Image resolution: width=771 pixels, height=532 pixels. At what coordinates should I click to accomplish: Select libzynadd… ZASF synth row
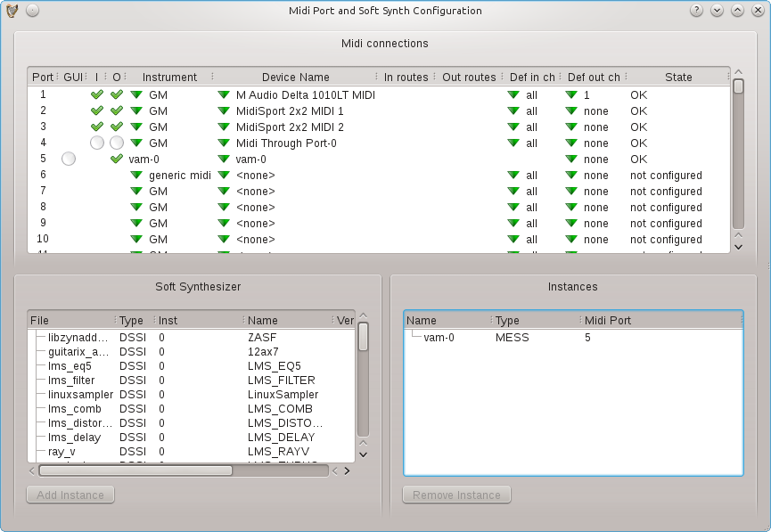click(x=191, y=338)
